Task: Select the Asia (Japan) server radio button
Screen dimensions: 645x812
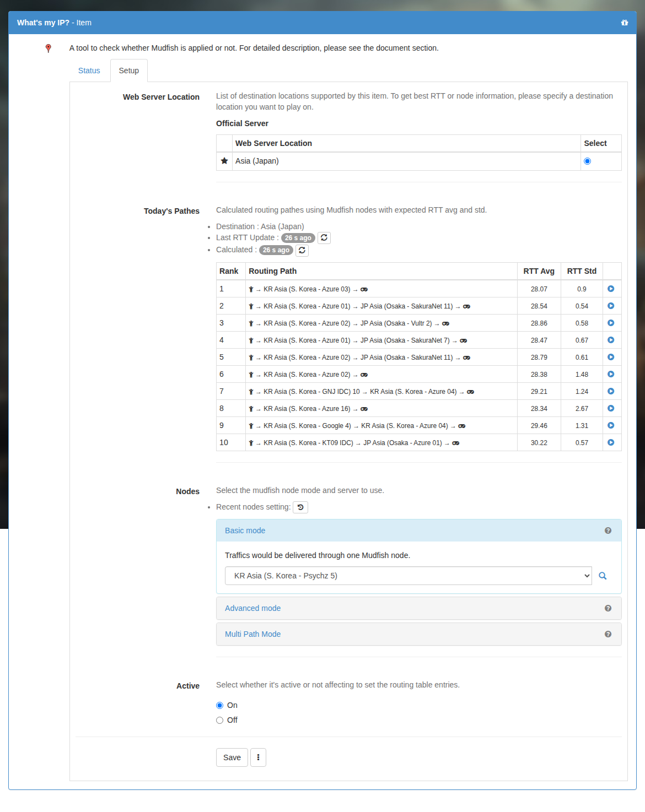Action: (x=587, y=161)
